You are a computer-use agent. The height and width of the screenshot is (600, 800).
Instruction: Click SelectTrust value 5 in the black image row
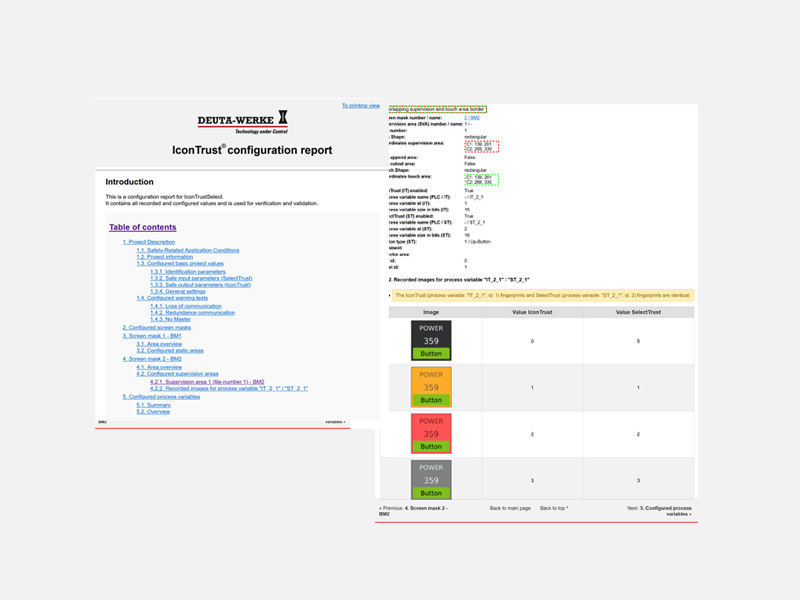[x=638, y=341]
